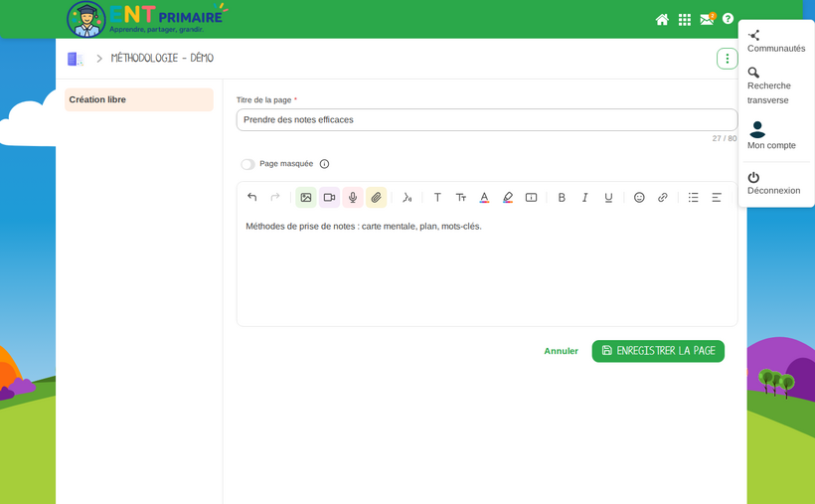Attach a file with the paperclip icon

(x=376, y=197)
